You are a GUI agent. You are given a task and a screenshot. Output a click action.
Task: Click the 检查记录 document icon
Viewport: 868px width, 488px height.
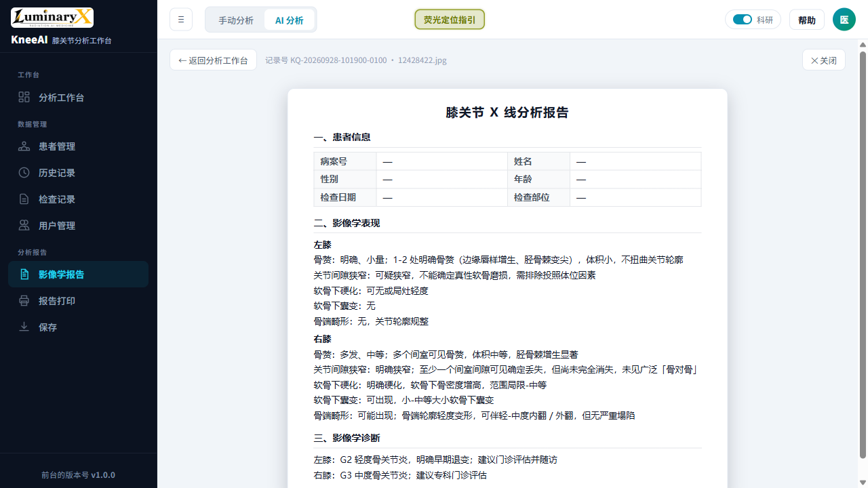point(24,199)
